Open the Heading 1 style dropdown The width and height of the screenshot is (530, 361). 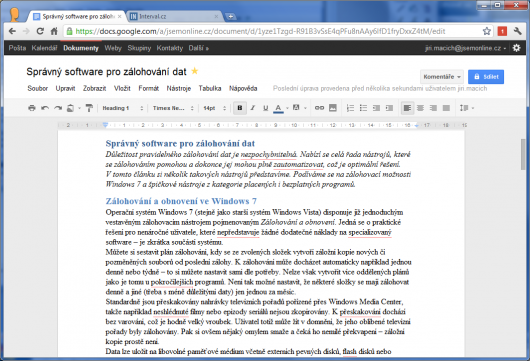[x=123, y=108]
